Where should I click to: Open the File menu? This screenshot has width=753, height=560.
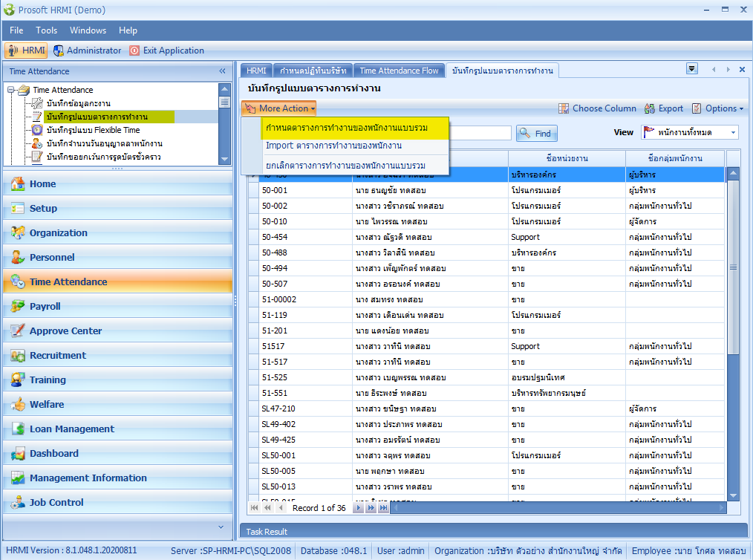16,30
